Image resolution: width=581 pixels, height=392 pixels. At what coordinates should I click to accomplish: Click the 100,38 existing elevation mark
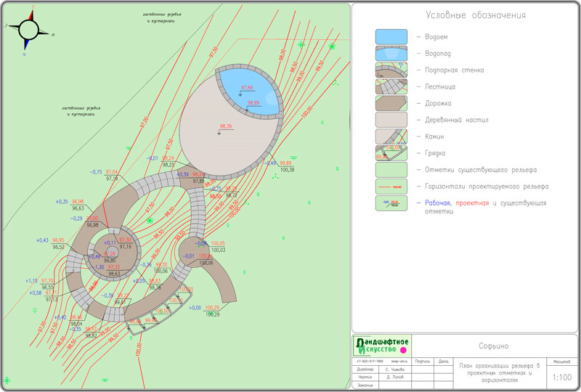point(287,170)
